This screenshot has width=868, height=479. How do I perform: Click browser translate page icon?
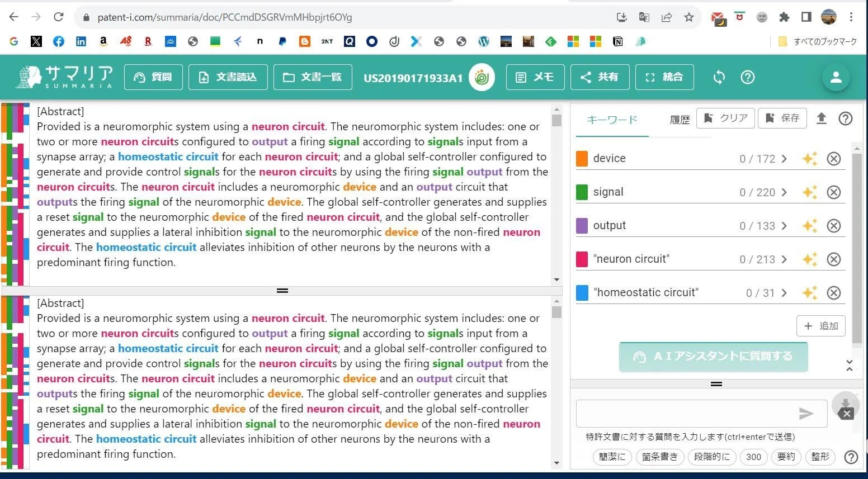tap(644, 17)
